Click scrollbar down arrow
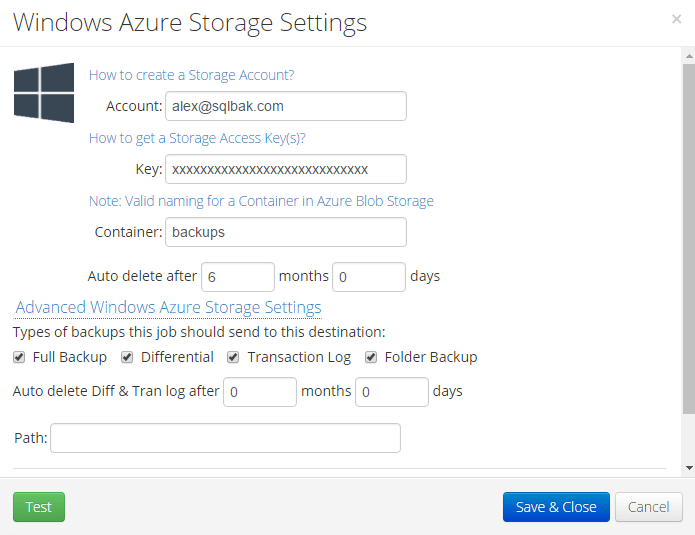This screenshot has width=695, height=535. pyautogui.click(x=689, y=468)
